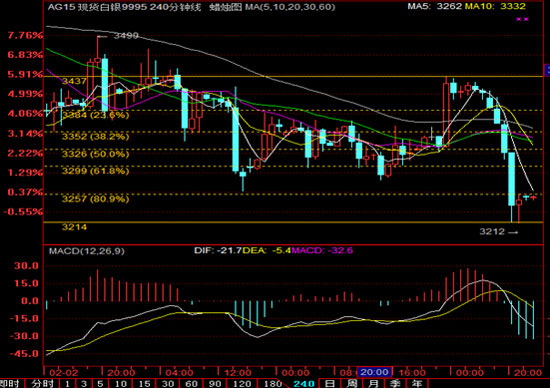Screen dimensions: 550x388
Task: Click the magenta markers at top right
Action: (522, 19)
